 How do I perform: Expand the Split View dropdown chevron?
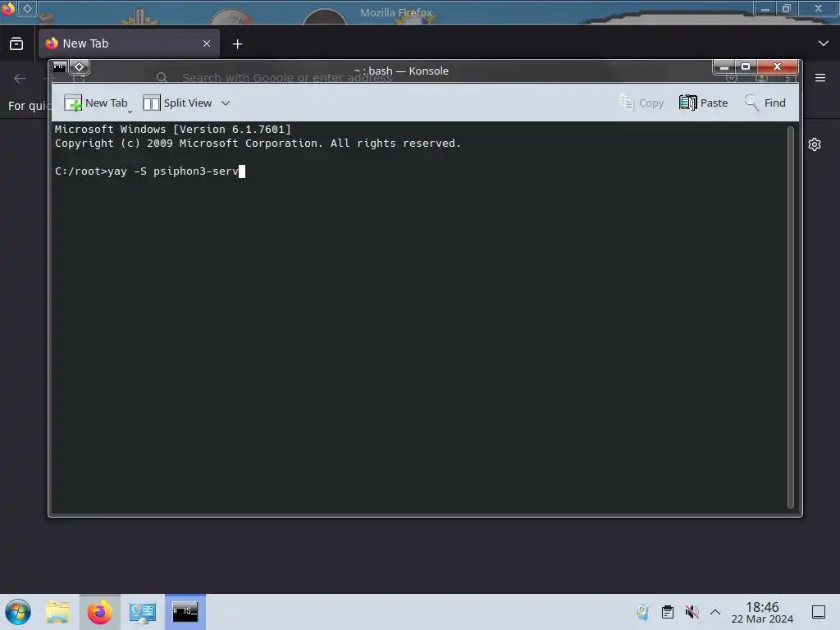click(226, 103)
